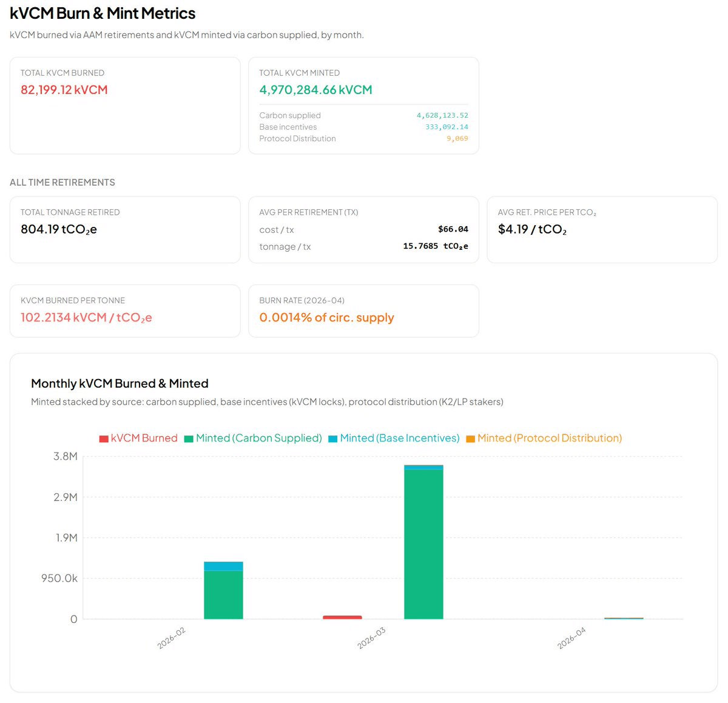Image resolution: width=728 pixels, height=703 pixels.
Task: Toggle the kVCM Burned legend series
Action: [144, 438]
